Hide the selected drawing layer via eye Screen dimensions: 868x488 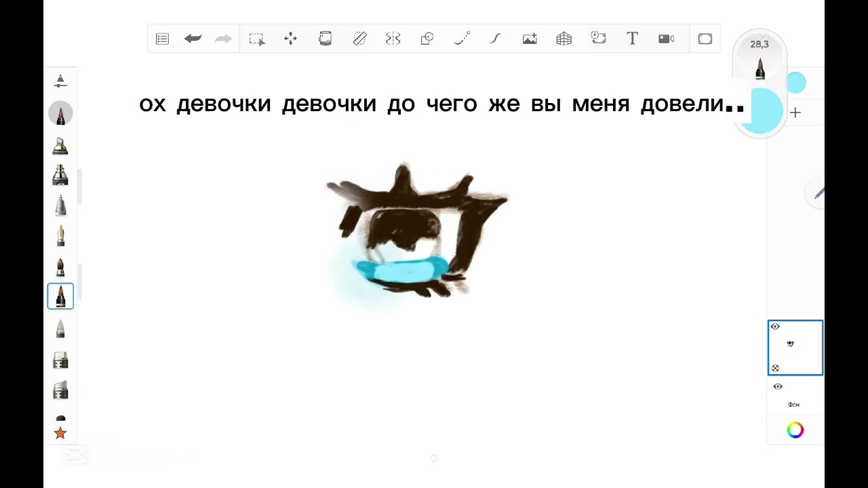[x=775, y=327]
